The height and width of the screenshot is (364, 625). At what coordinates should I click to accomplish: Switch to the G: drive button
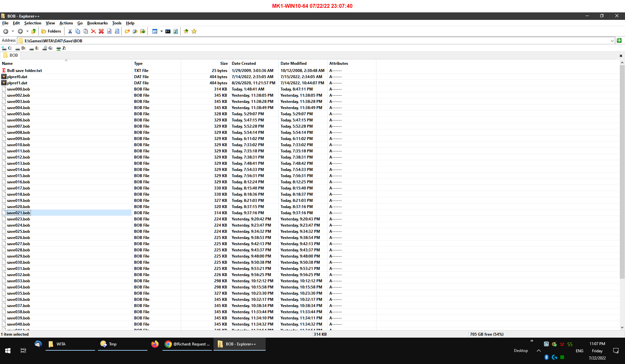click(48, 48)
